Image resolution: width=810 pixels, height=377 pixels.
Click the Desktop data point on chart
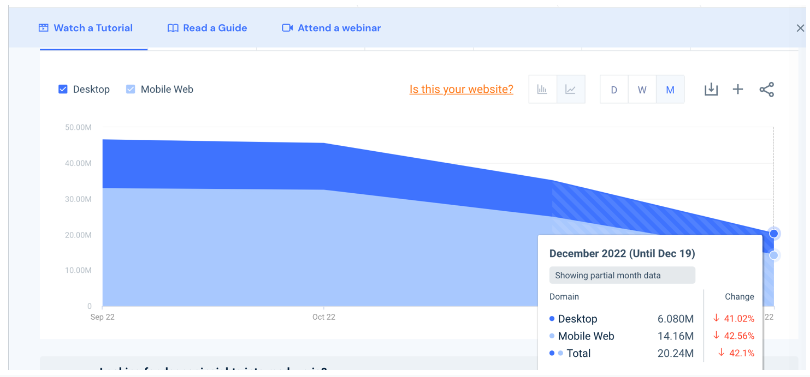point(773,233)
